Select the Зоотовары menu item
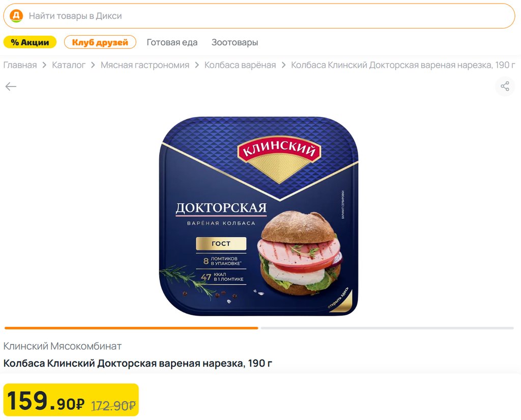Image resolution: width=521 pixels, height=420 pixels. pyautogui.click(x=235, y=42)
